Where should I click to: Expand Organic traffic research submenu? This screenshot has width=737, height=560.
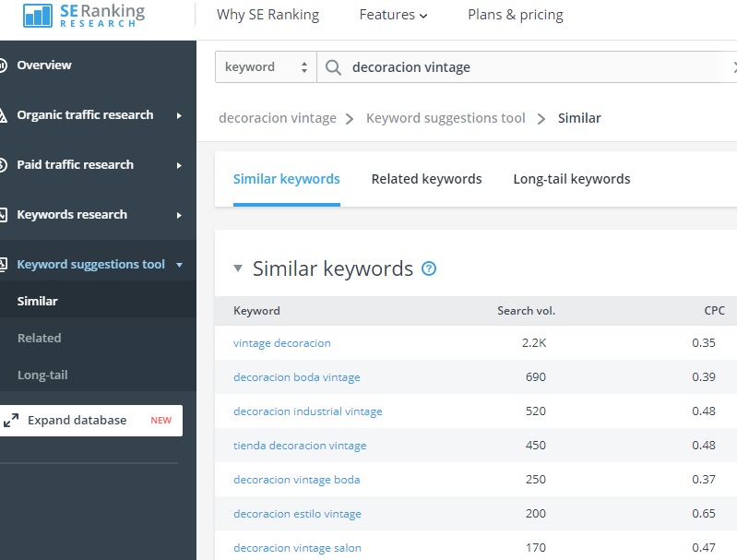(x=179, y=115)
